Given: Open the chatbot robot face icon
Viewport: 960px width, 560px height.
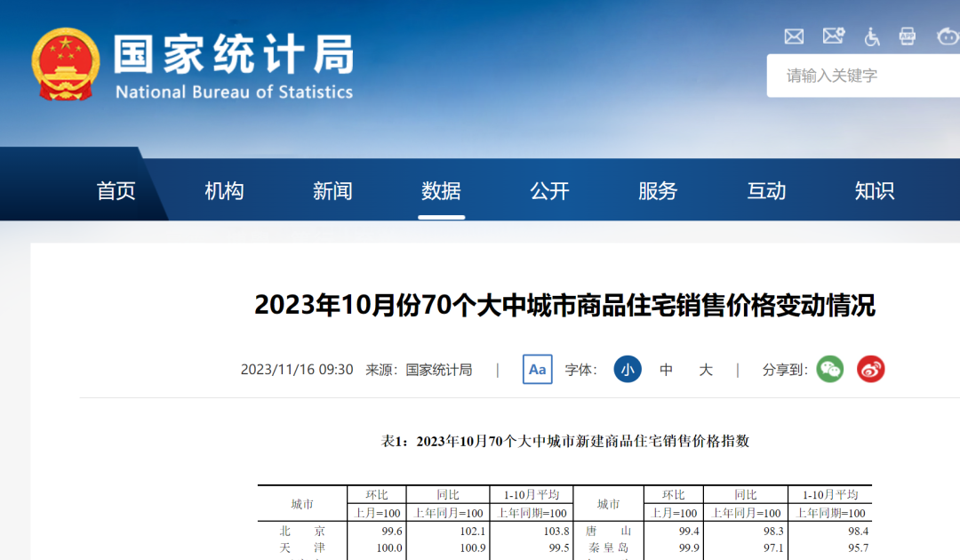Looking at the screenshot, I should (x=948, y=36).
